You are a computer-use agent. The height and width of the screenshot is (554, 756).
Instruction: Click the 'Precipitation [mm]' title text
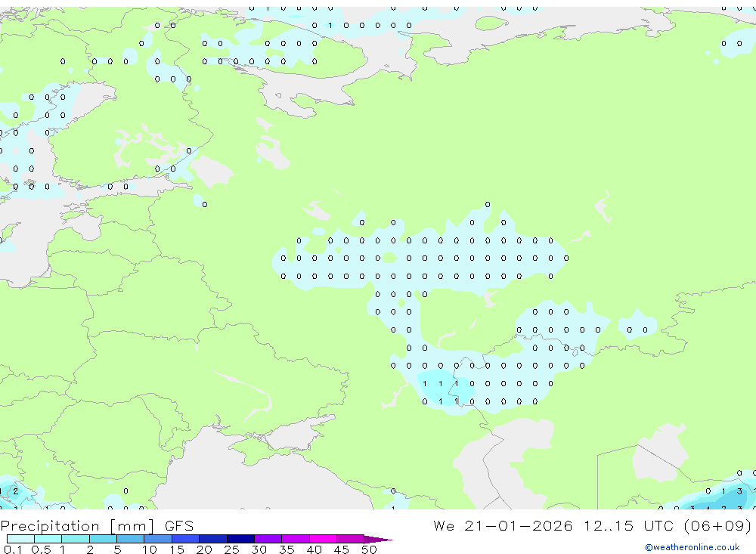(x=77, y=526)
